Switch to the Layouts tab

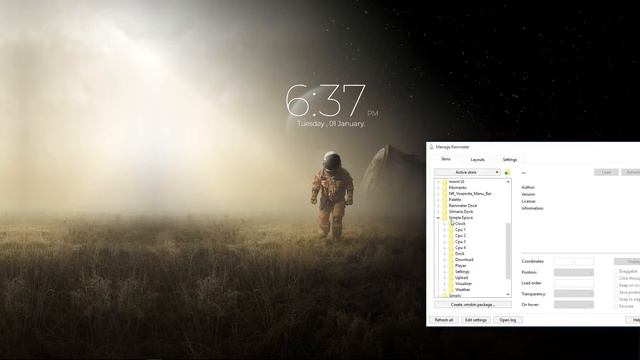[478, 160]
